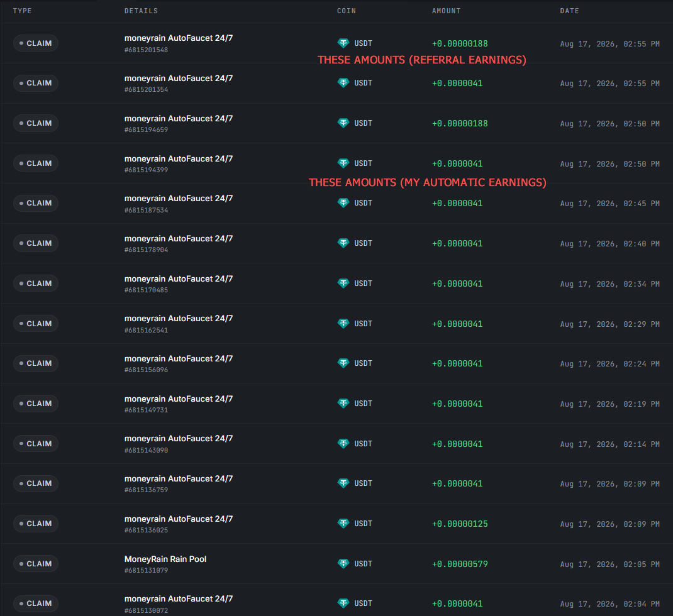Click the CLAIM badge for transaction #6815194659
The height and width of the screenshot is (616, 673).
[36, 123]
